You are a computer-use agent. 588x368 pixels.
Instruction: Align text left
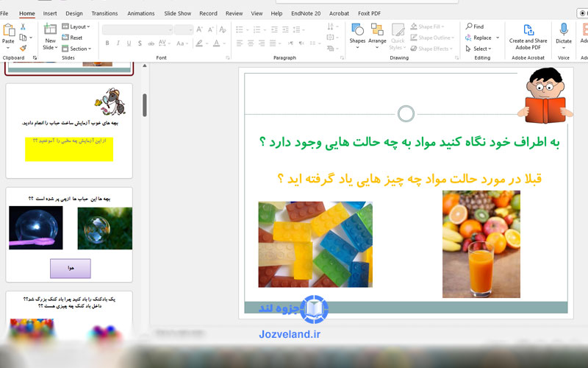pyautogui.click(x=240, y=43)
